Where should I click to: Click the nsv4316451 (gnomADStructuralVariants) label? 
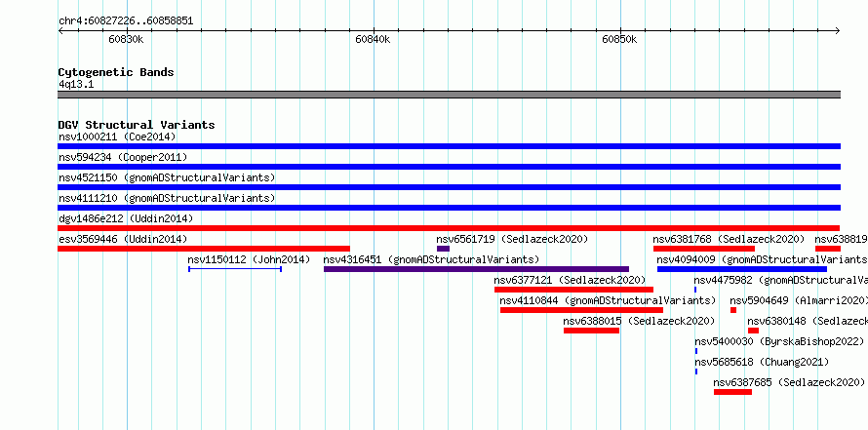tap(431, 259)
